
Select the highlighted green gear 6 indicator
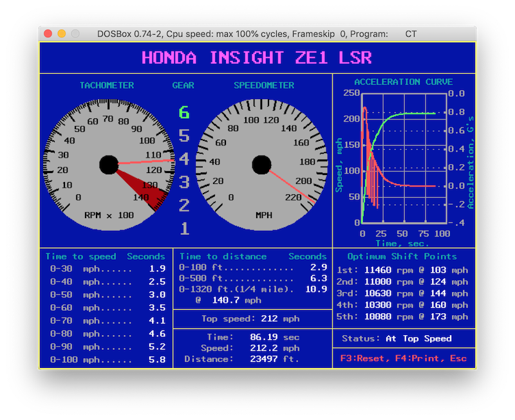coord(184,113)
